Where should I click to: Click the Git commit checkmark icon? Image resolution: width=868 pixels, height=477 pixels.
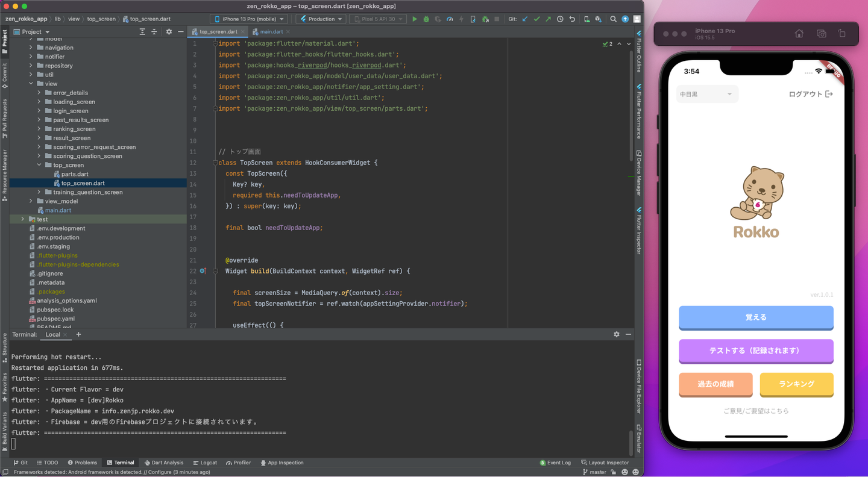point(536,19)
